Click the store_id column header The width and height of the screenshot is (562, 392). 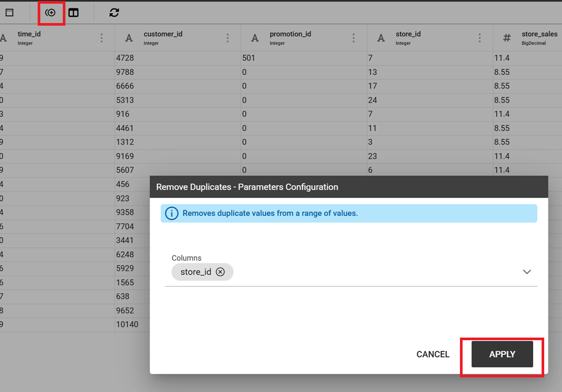[x=408, y=34]
